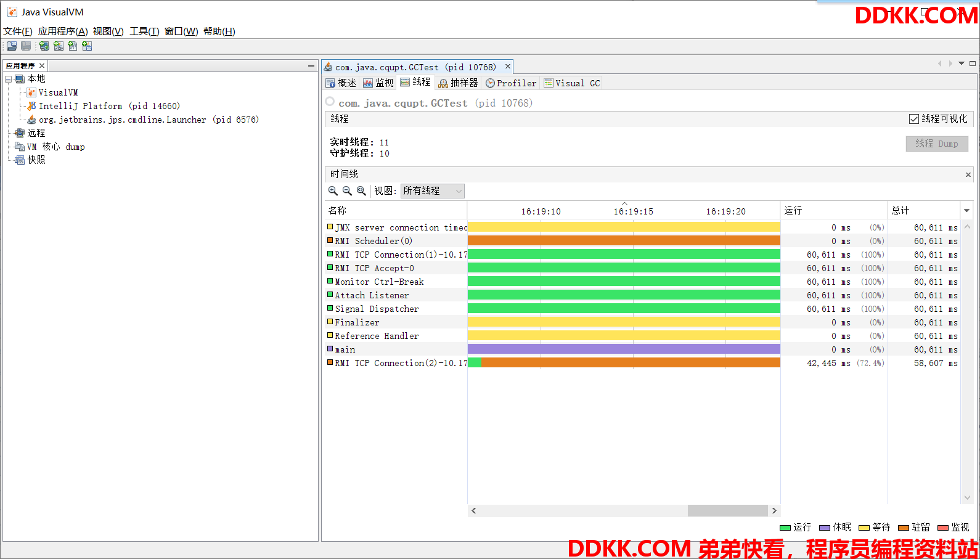
Task: Click the 驻留 orange legend swatch
Action: [x=904, y=528]
